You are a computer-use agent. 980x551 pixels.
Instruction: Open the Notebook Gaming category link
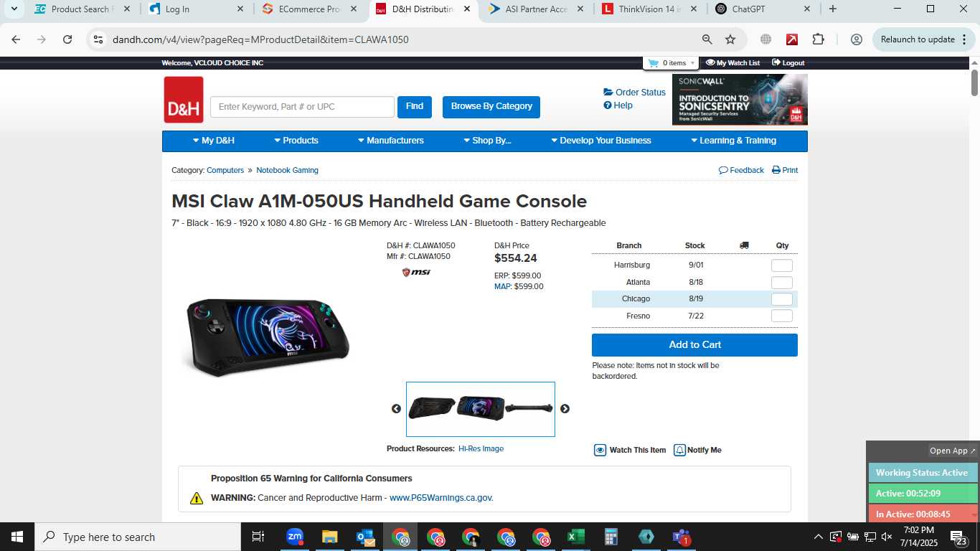click(x=287, y=170)
